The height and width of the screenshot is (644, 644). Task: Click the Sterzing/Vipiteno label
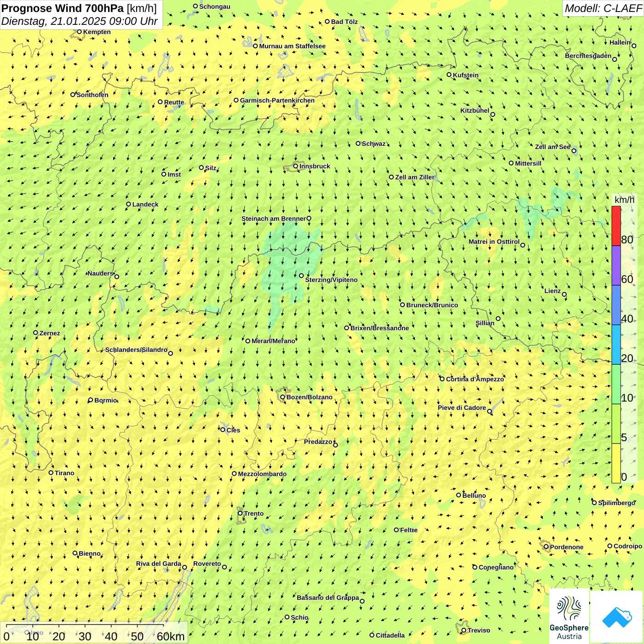(x=331, y=280)
